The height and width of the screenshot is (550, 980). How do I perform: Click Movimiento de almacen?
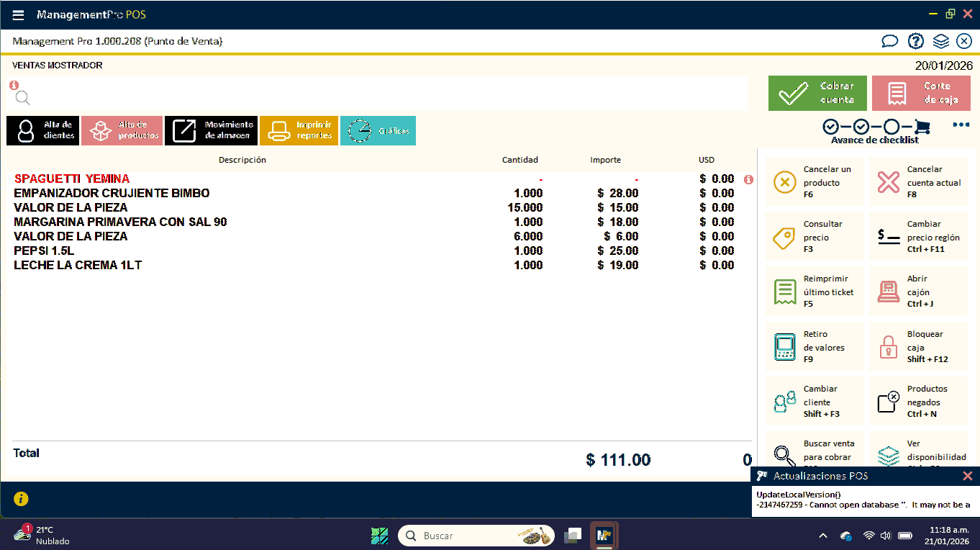tap(211, 130)
